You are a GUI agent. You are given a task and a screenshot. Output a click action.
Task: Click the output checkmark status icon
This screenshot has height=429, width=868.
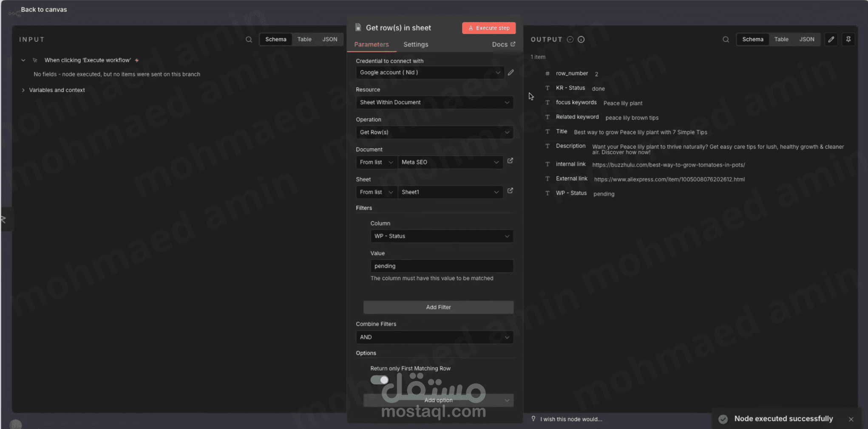[x=570, y=40]
